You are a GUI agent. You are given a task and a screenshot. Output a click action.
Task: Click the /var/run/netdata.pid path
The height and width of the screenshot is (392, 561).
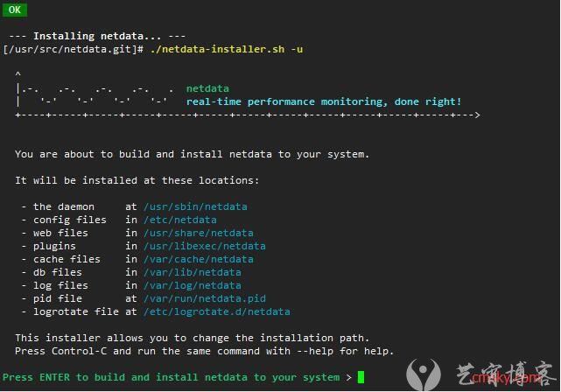[x=204, y=298]
